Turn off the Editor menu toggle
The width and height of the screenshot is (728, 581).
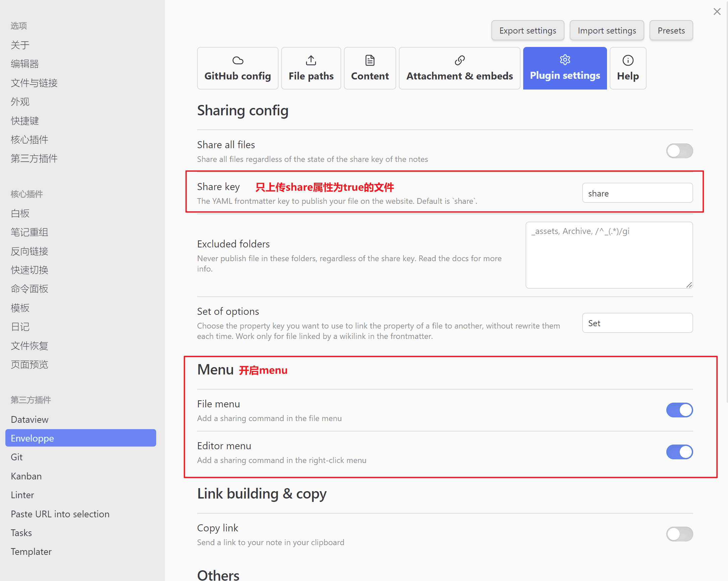(679, 452)
